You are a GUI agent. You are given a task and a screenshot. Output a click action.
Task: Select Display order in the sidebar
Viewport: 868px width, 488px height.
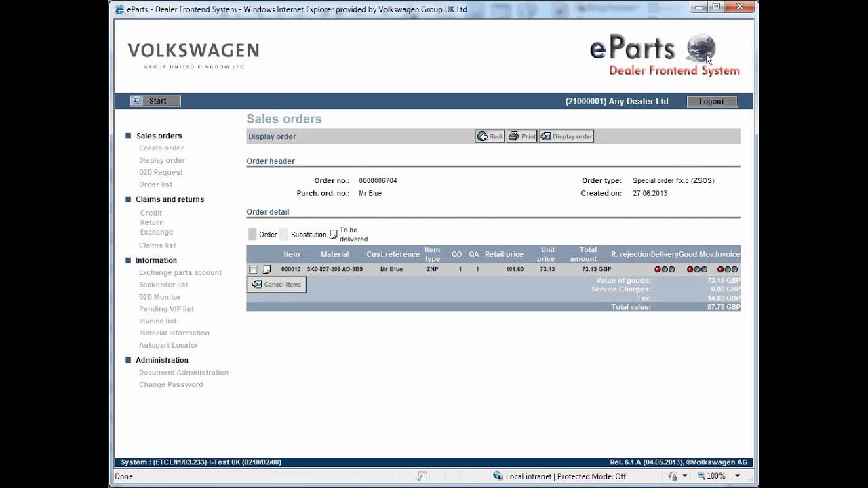(x=162, y=160)
